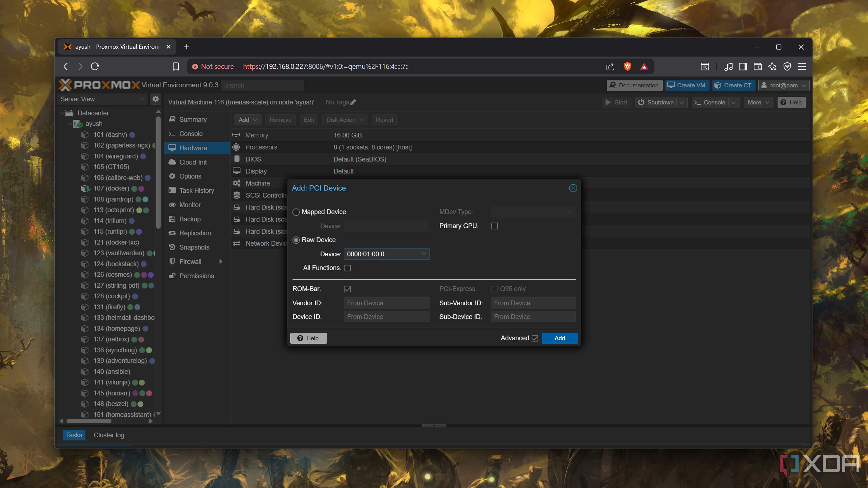The height and width of the screenshot is (488, 868).
Task: Select the Raw Device radio button
Action: (296, 240)
